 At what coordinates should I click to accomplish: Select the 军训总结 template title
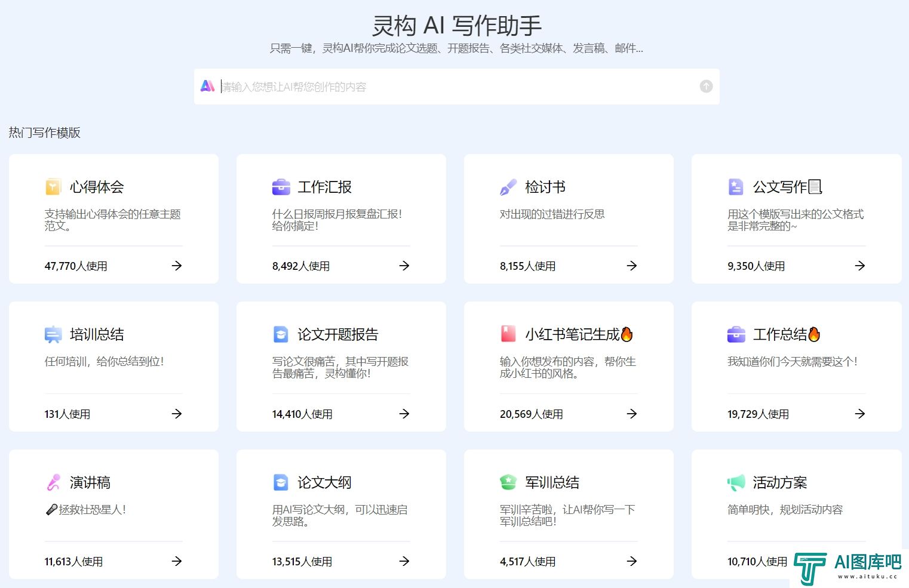click(x=552, y=482)
